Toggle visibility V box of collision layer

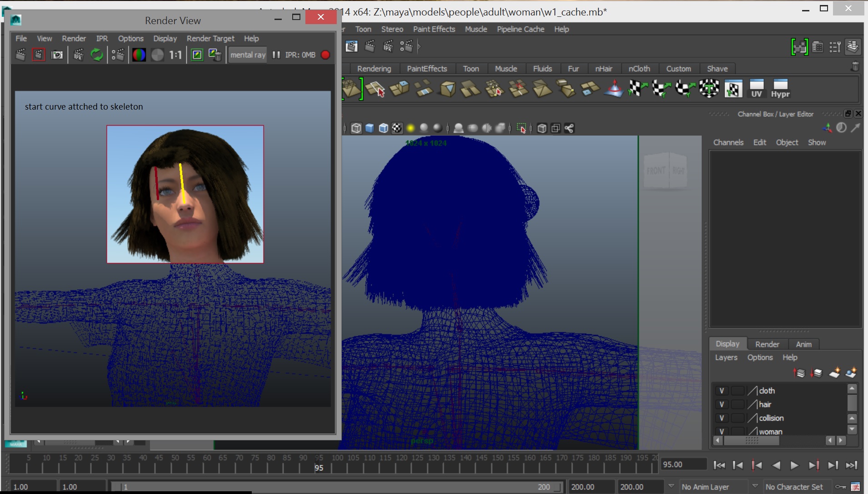tap(722, 418)
